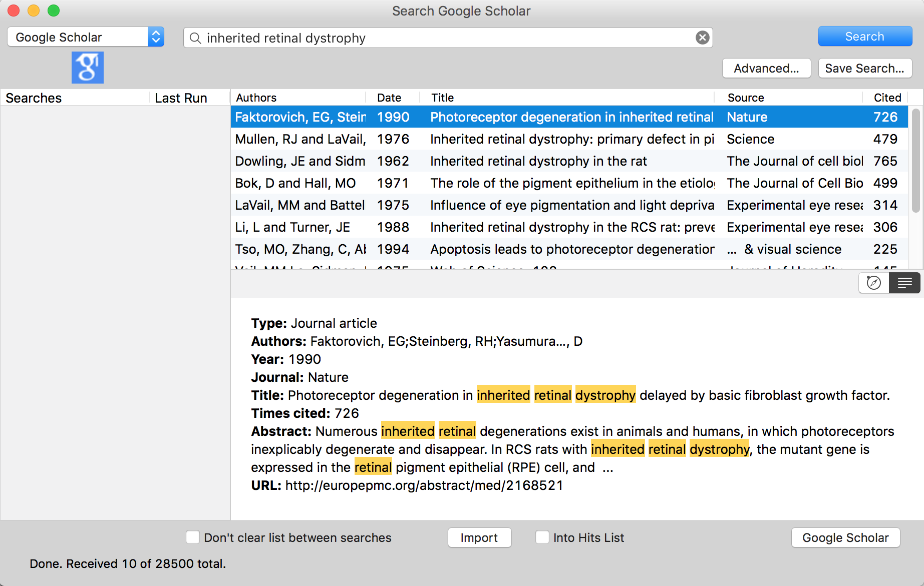Open the Advanced… search options

(x=766, y=68)
